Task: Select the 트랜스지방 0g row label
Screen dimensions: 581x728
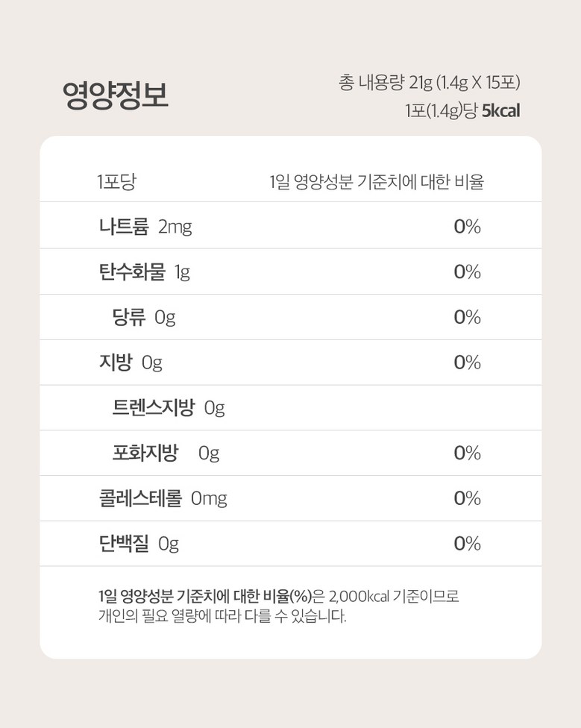Action: pos(168,408)
